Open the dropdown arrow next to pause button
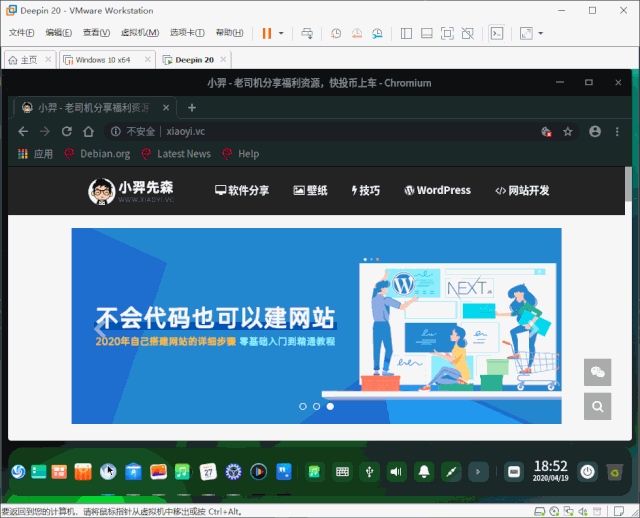Image resolution: width=640 pixels, height=518 pixels. [x=281, y=33]
